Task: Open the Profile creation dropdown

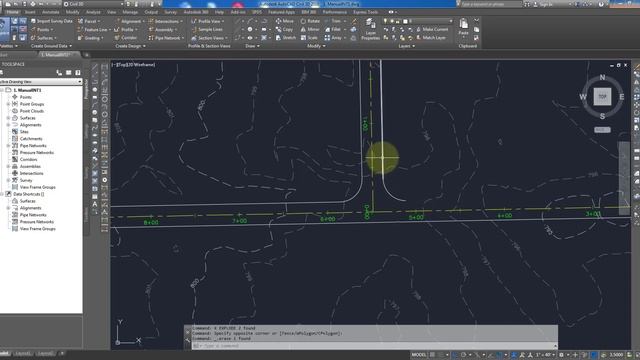Action: (126, 29)
